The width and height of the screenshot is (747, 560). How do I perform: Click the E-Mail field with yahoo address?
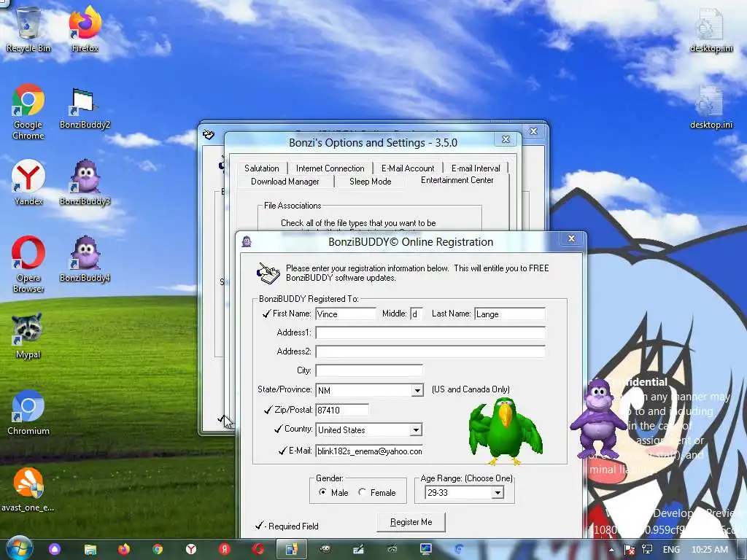coord(369,451)
